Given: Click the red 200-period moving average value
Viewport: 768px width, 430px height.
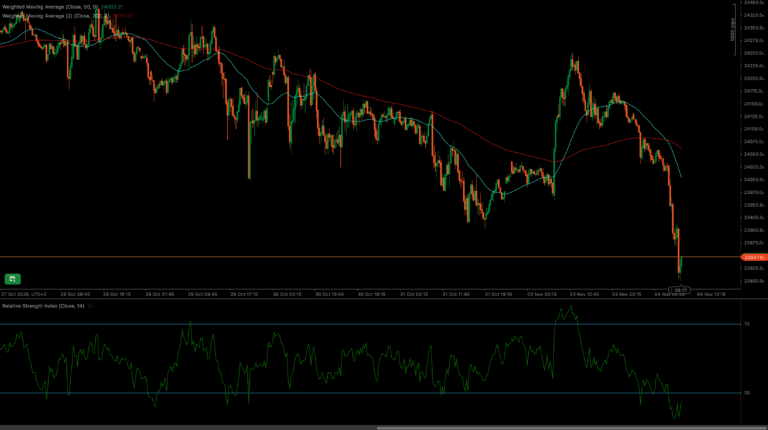Looking at the screenshot, I should 122,16.
